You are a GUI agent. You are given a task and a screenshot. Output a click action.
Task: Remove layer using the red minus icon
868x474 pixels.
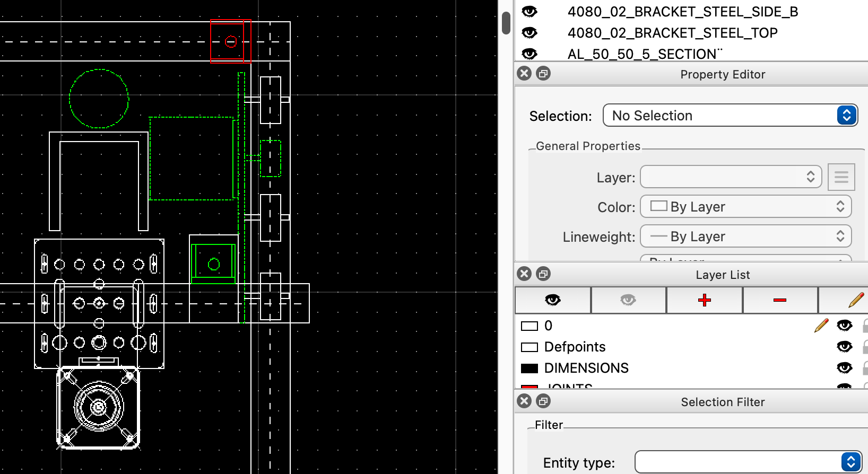pos(779,300)
